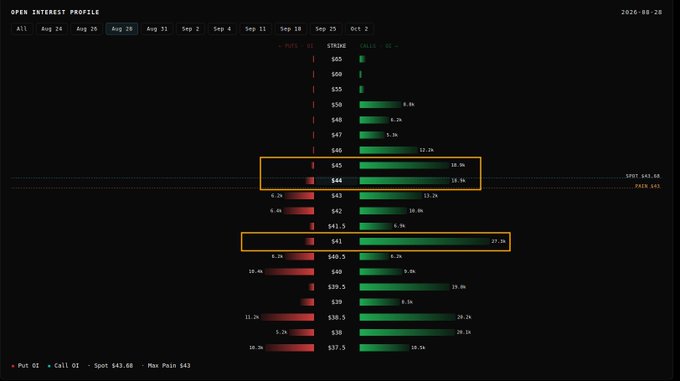The width and height of the screenshot is (680, 381).
Task: Click the red put bar at $43
Action: [299, 195]
